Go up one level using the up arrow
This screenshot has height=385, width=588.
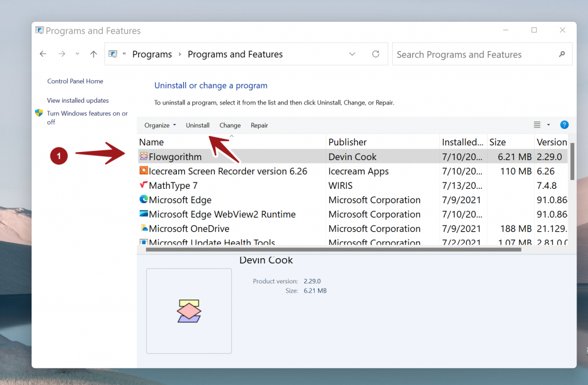click(x=93, y=53)
